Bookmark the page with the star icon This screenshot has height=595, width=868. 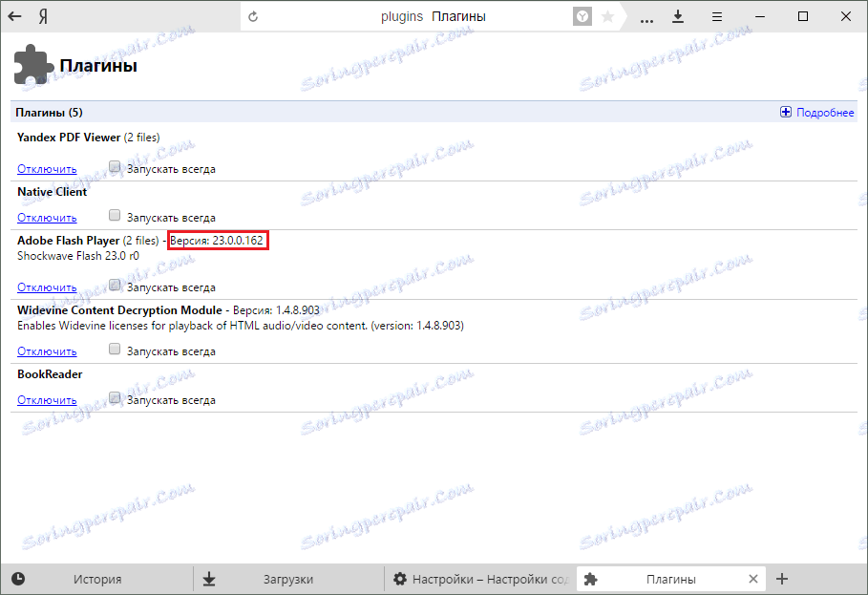click(x=608, y=16)
